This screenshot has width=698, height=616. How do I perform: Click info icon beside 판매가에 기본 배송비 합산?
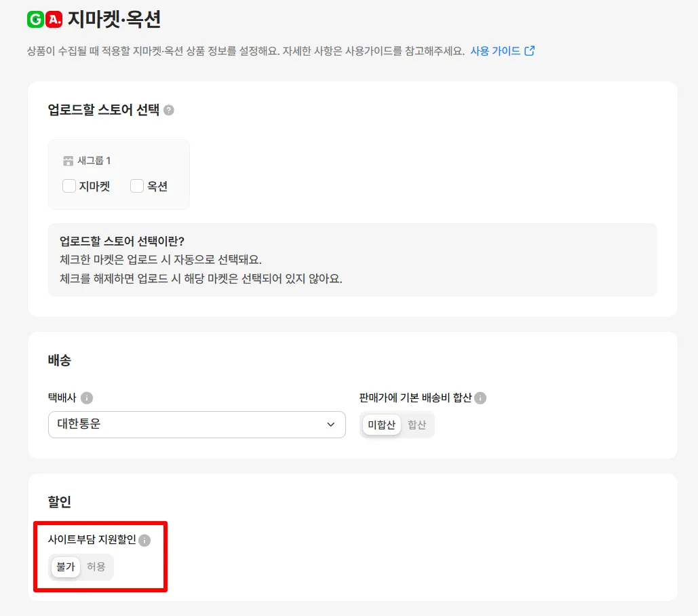480,398
